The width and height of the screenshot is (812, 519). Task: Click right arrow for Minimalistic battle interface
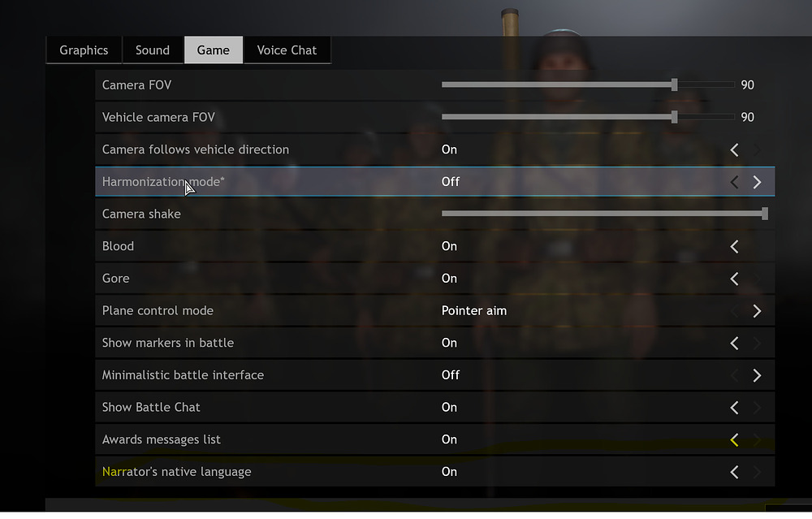coord(757,375)
